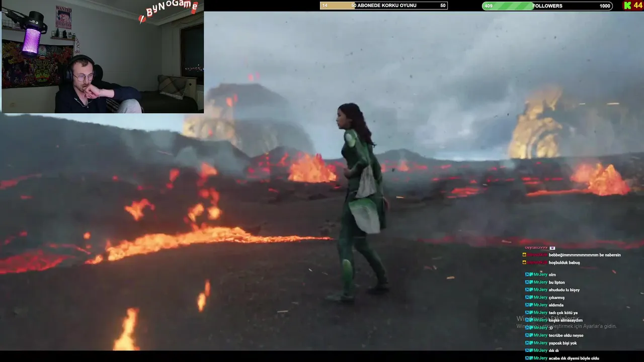Click the follower goal value '1000'

coord(605,6)
